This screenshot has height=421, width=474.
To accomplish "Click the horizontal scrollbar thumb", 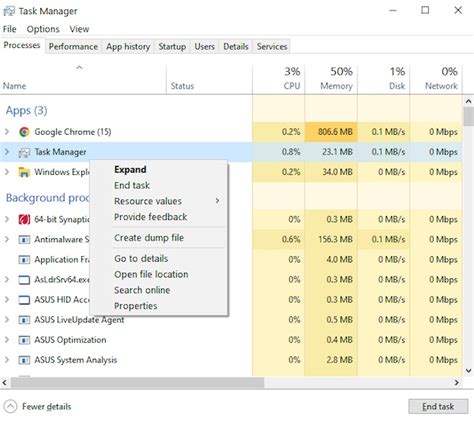I will click(137, 383).
